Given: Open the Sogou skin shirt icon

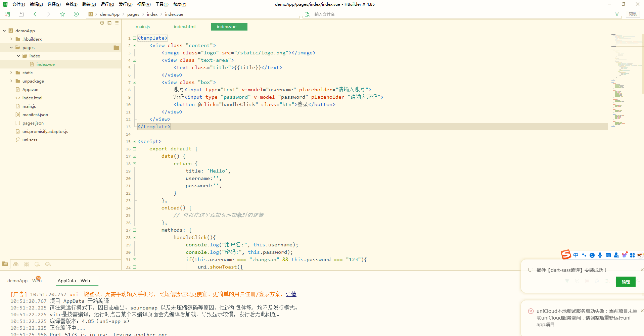Looking at the screenshot, I should pos(625,255).
